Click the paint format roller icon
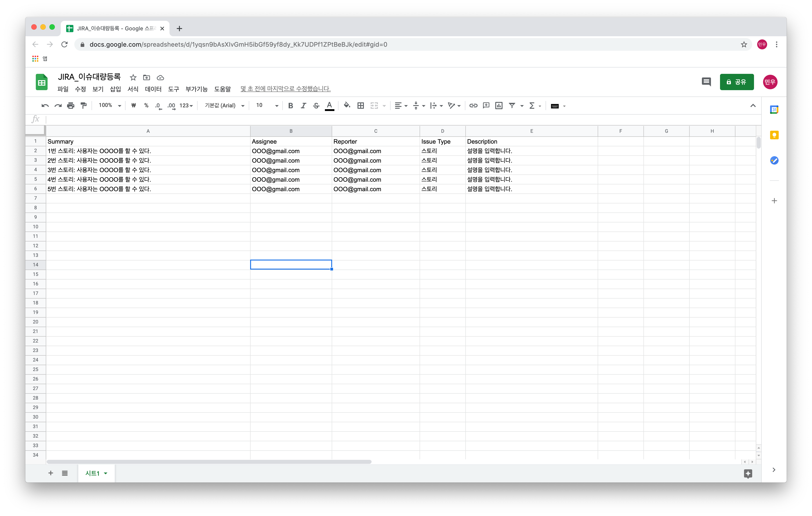This screenshot has width=812, height=516. click(84, 106)
